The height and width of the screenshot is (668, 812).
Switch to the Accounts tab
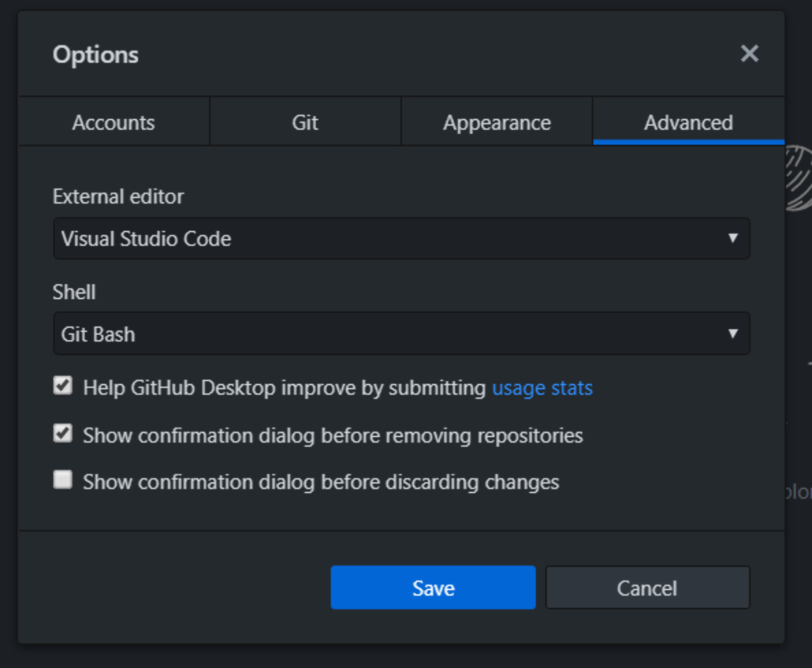coord(113,122)
